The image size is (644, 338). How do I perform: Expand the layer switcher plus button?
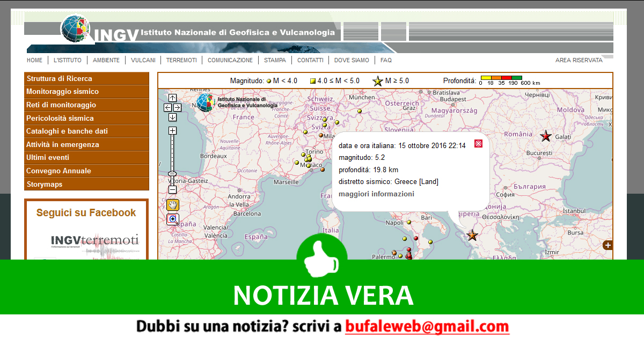coord(608,245)
